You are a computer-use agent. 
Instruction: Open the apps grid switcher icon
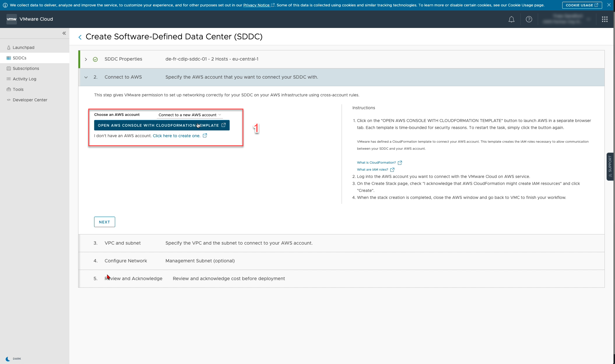coord(605,19)
